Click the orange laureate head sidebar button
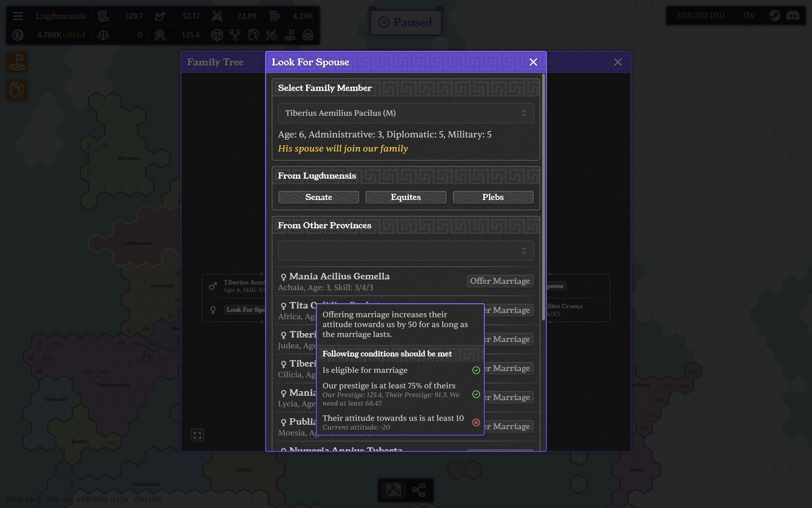The width and height of the screenshot is (812, 508). tap(17, 90)
